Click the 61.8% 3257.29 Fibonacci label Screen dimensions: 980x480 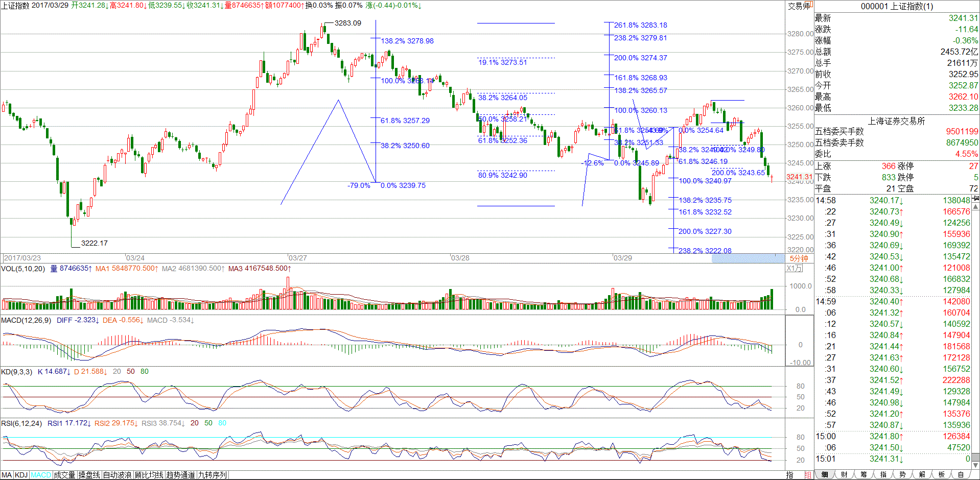click(405, 121)
